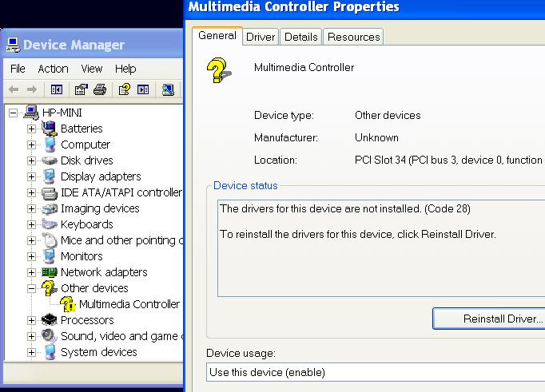Expand the Batteries node
Screen dimensions: 545x392
pos(31,129)
